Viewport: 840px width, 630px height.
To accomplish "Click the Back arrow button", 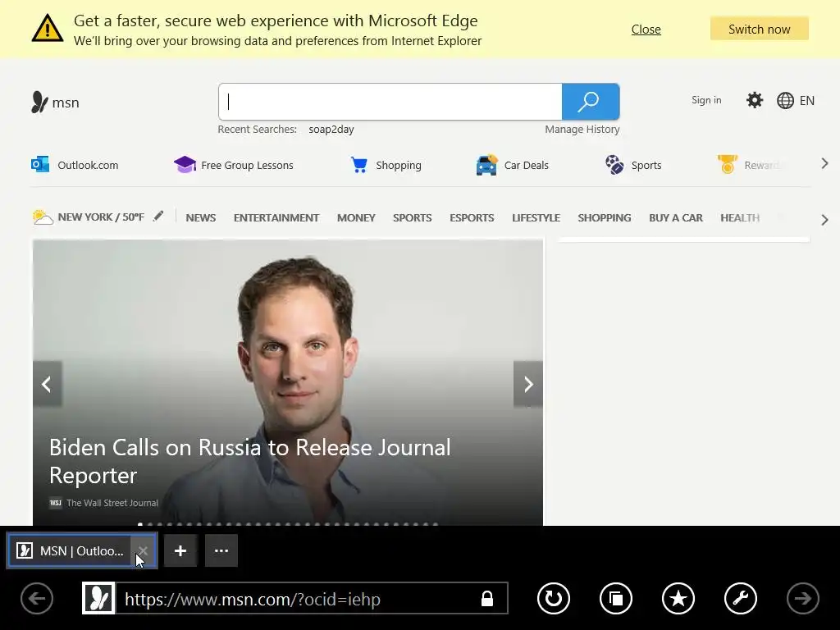I will pos(37,598).
